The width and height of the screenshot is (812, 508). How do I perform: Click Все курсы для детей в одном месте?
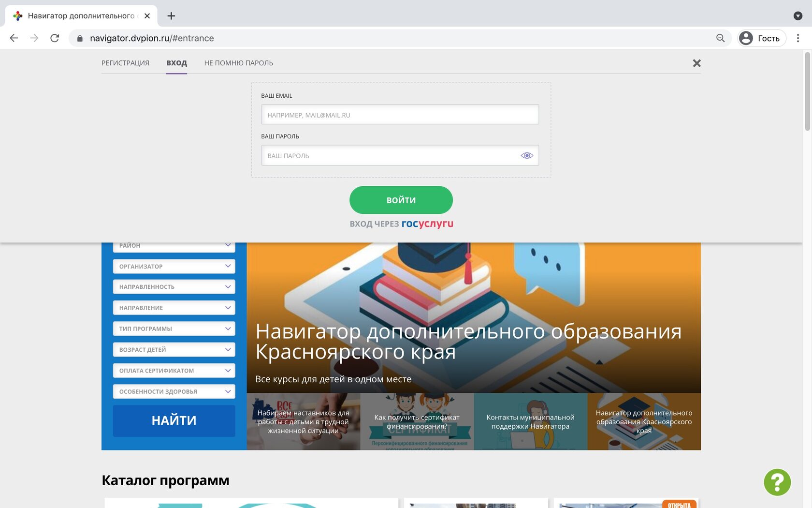[333, 379]
